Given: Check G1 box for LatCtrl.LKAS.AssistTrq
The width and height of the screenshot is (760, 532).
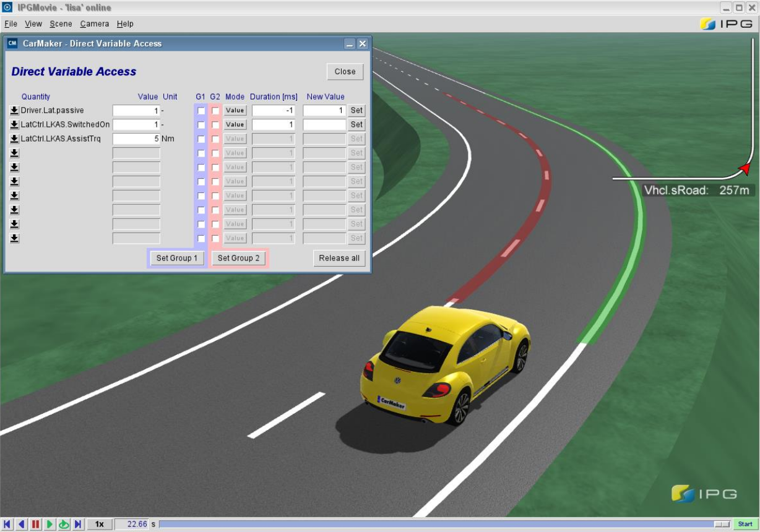Looking at the screenshot, I should tap(201, 139).
